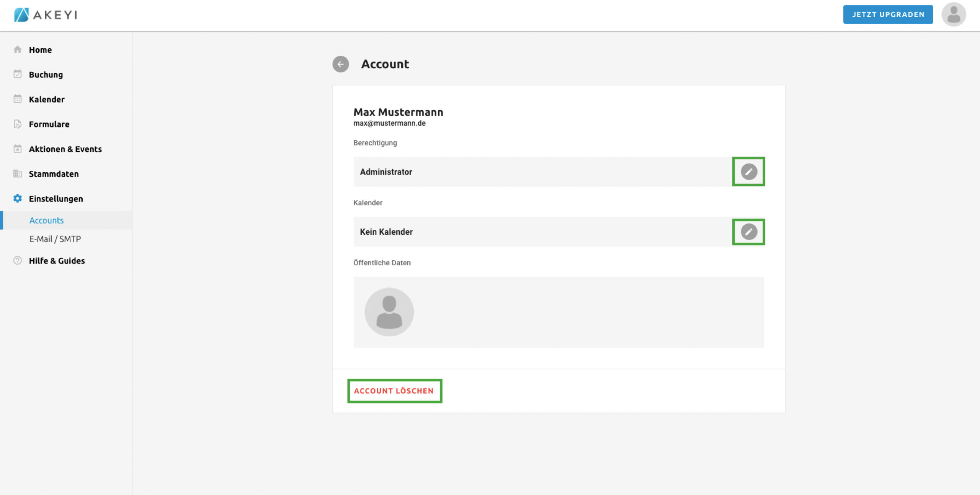This screenshot has height=495, width=980.
Task: Click the Home house icon in the sidebar
Action: point(18,50)
